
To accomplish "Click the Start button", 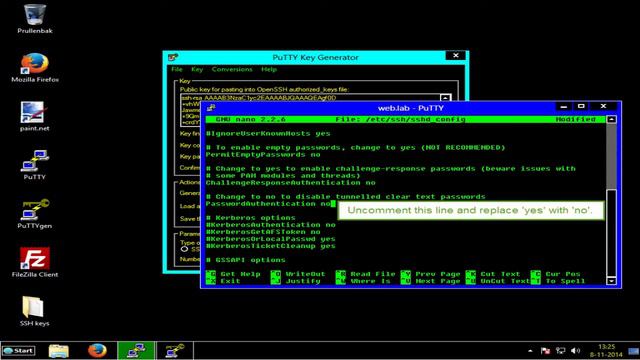I will click(x=19, y=351).
